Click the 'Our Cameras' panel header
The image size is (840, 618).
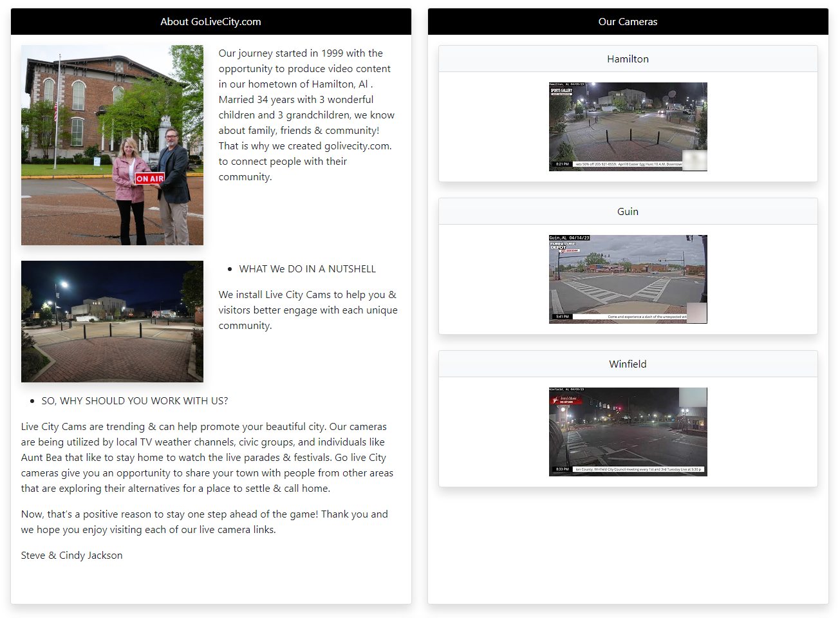pyautogui.click(x=628, y=22)
